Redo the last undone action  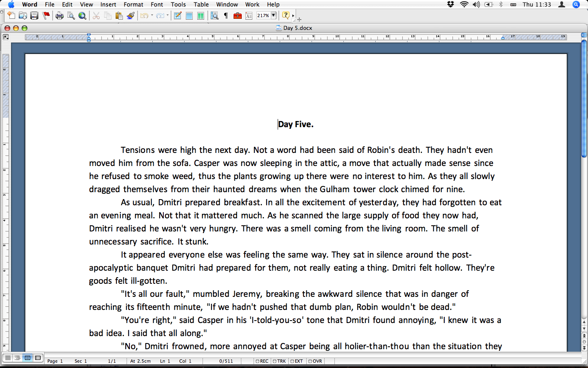click(x=160, y=16)
